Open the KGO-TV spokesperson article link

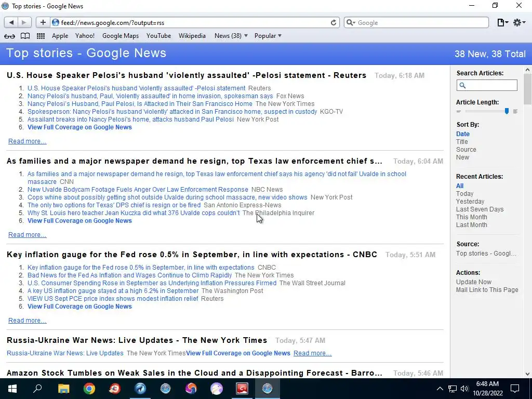(172, 112)
